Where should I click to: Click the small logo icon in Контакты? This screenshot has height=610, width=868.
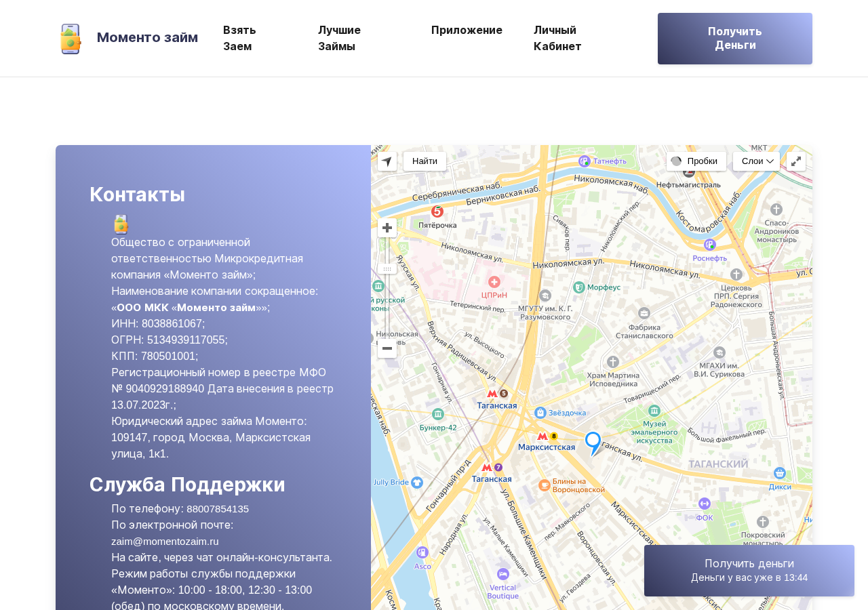(x=121, y=224)
